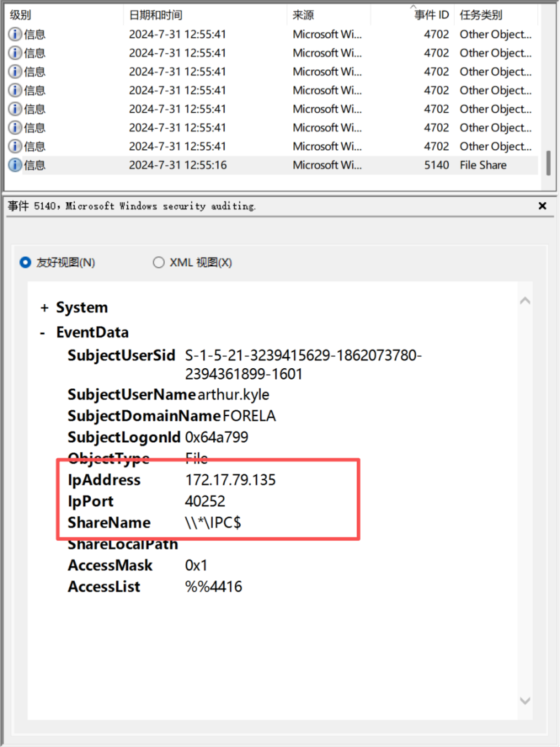Click ShareName value \\*\IPC$
The image size is (560, 747).
click(x=213, y=522)
